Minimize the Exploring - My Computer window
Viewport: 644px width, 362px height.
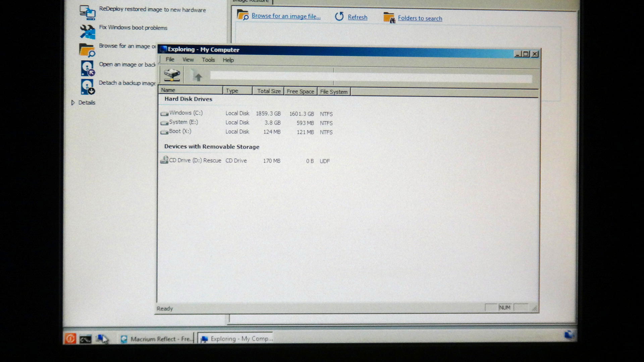518,54
